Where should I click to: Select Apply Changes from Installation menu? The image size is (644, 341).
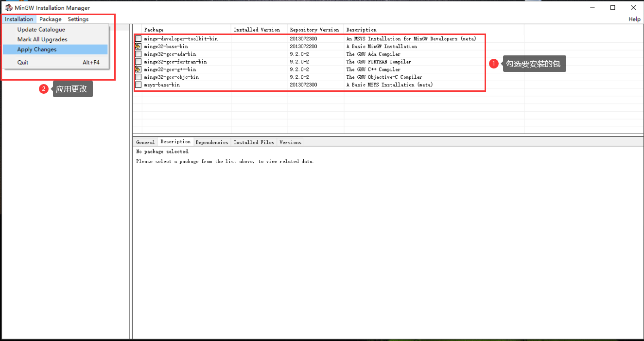37,50
